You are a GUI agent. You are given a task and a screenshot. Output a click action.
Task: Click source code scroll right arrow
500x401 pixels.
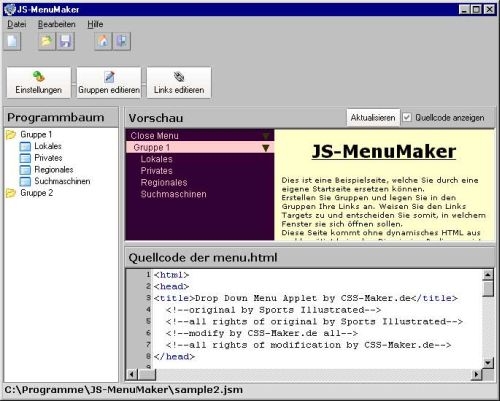(477, 374)
